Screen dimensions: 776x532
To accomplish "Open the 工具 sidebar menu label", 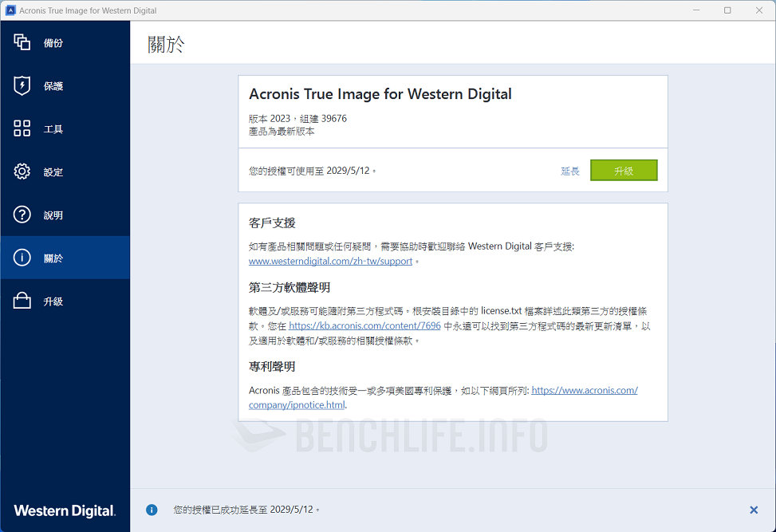I will pos(53,129).
